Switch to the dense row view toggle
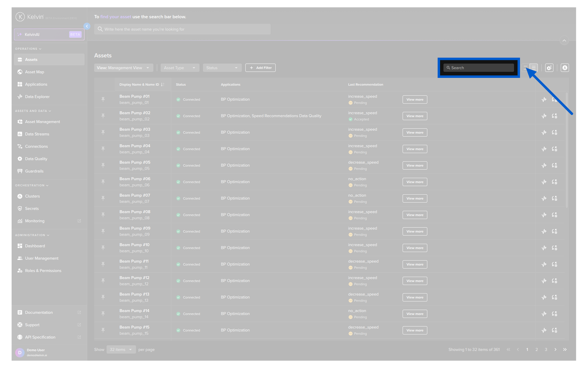Screen dimensions: 588x368 click(533, 67)
